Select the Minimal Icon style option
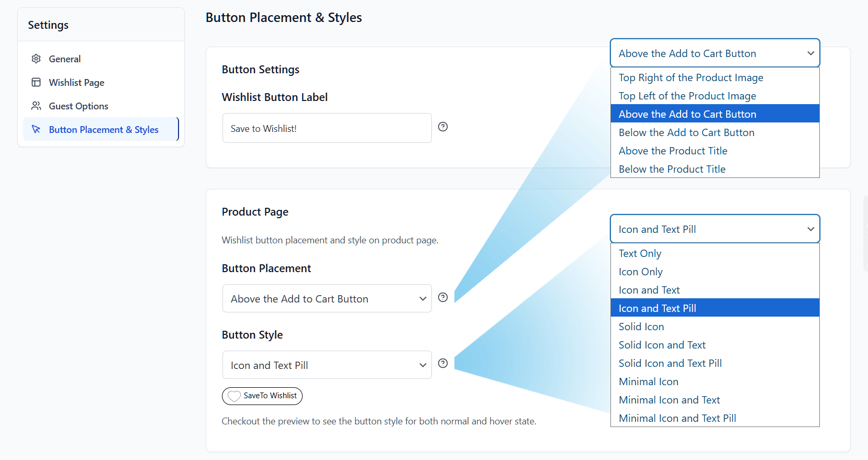This screenshot has height=460, width=868. tap(648, 382)
